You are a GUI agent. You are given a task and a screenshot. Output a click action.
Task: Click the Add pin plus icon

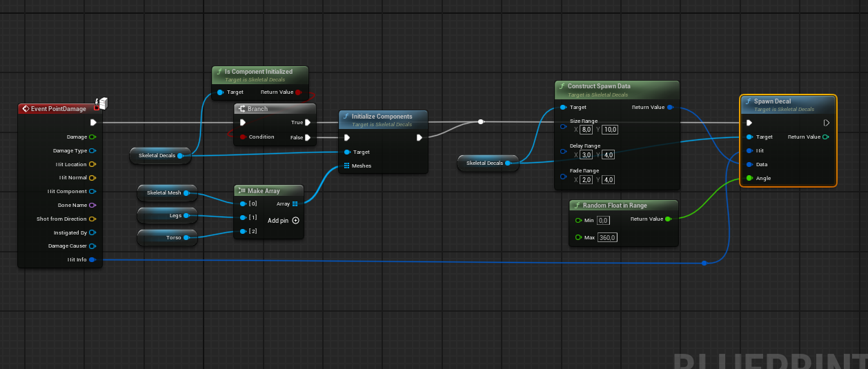(295, 221)
